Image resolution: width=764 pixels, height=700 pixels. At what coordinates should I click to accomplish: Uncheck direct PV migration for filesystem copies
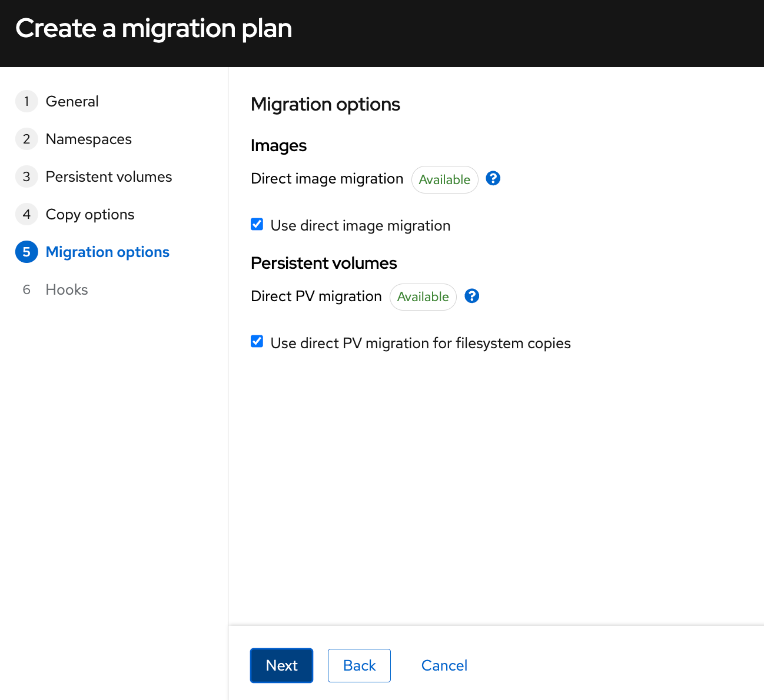[257, 342]
